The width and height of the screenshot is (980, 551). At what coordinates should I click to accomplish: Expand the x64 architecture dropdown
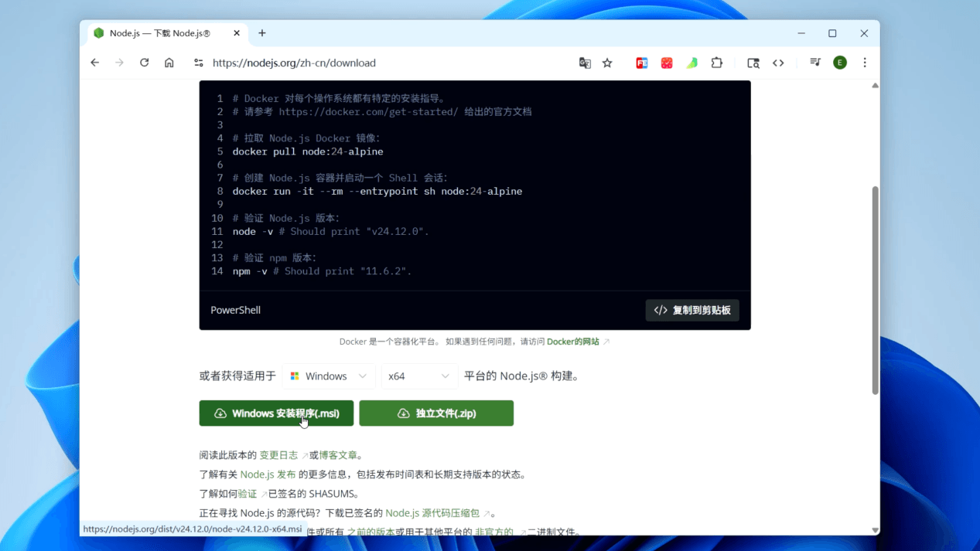418,376
